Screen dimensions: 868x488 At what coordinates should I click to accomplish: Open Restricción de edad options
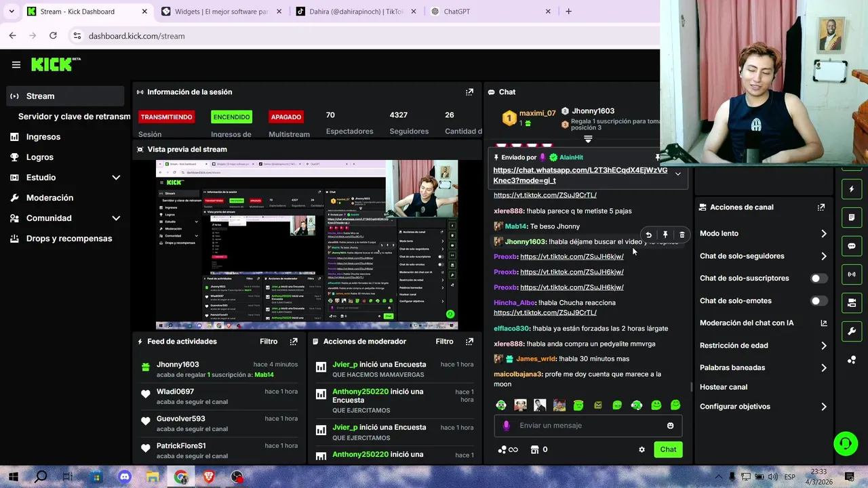(763, 346)
